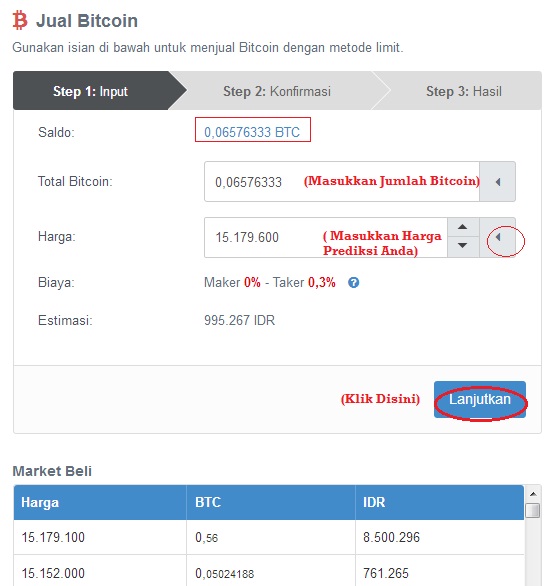Focus the Harga price input field

click(326, 237)
